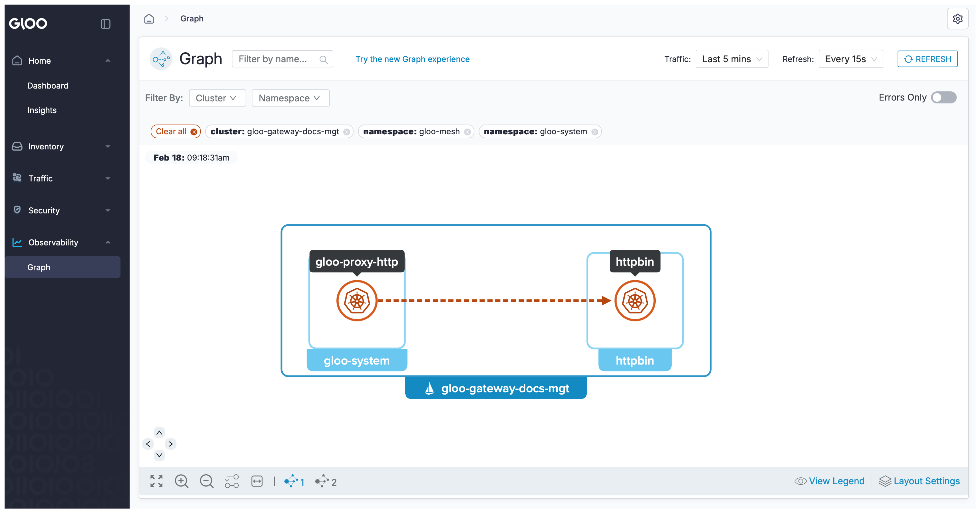This screenshot has height=513, width=980.
Task: Zoom out of the graph
Action: 207,481
